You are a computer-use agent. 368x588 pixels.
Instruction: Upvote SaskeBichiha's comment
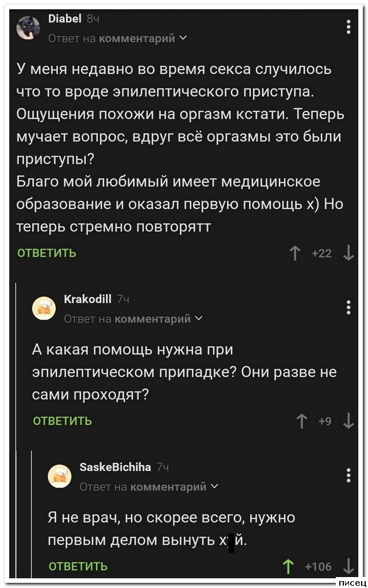click(x=286, y=566)
